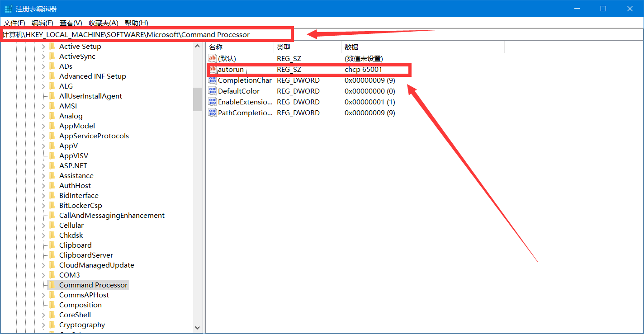
Task: Click the folder icon of ALG key
Action: pos(52,86)
